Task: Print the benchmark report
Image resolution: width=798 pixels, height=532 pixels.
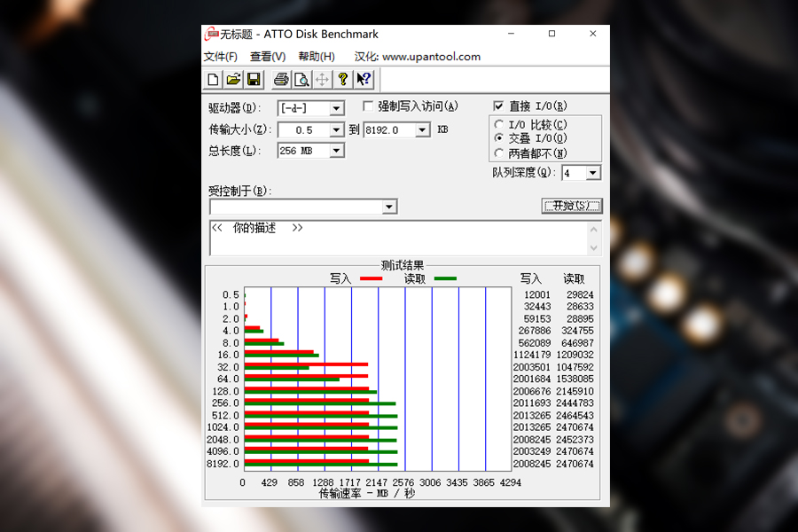Action: [280, 80]
